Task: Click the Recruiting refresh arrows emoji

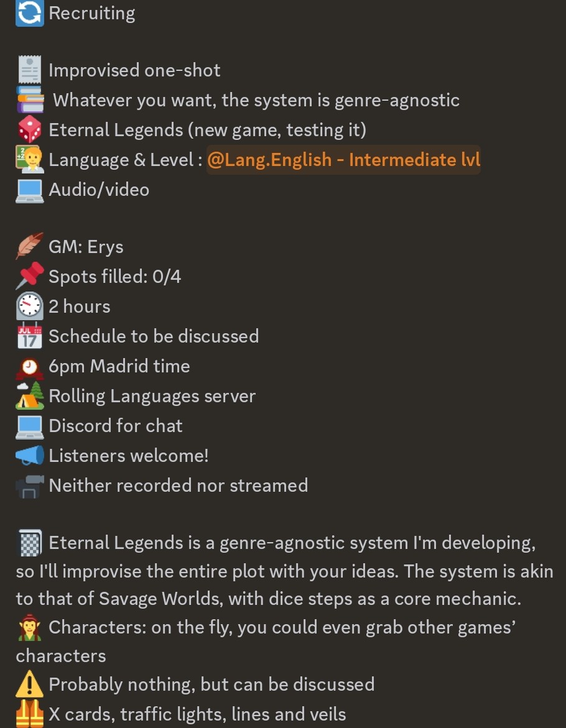Action: pos(30,13)
